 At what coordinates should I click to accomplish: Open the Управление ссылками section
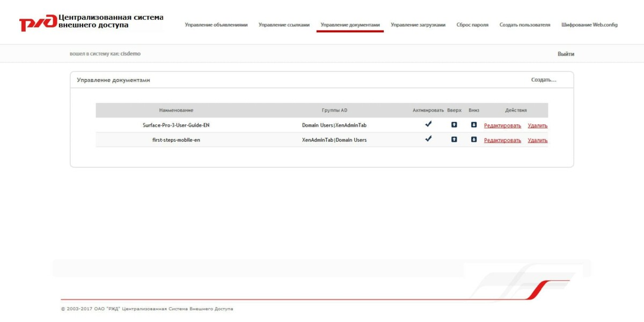point(284,24)
